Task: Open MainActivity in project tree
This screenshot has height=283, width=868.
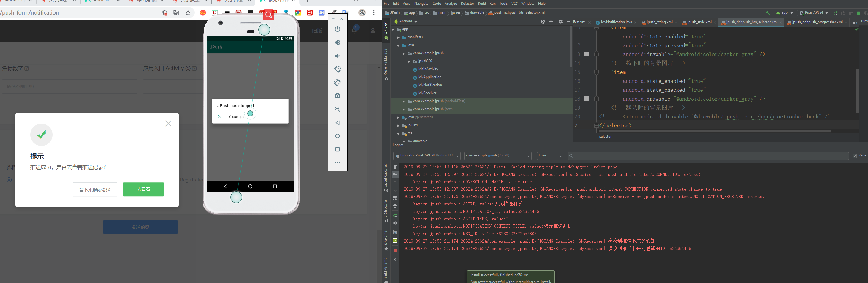Action: pos(428,69)
